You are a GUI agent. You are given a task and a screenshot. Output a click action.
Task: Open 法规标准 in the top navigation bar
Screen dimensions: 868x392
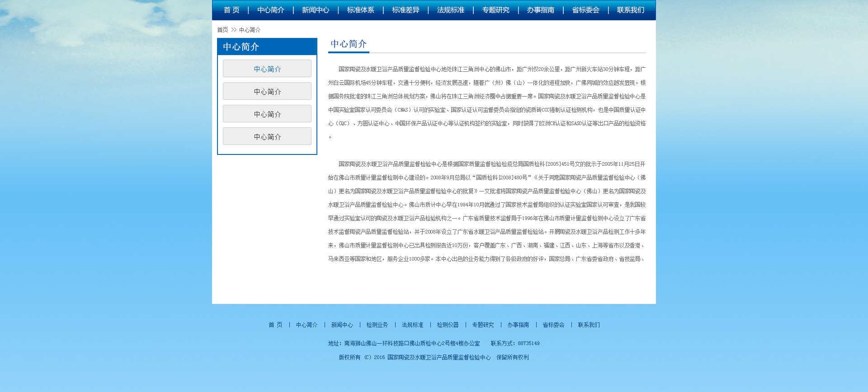(x=451, y=10)
